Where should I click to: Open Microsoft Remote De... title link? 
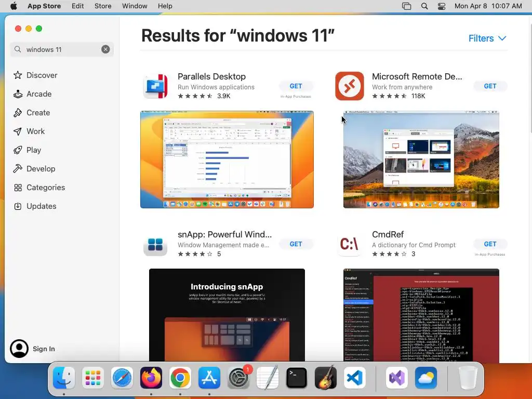(417, 76)
